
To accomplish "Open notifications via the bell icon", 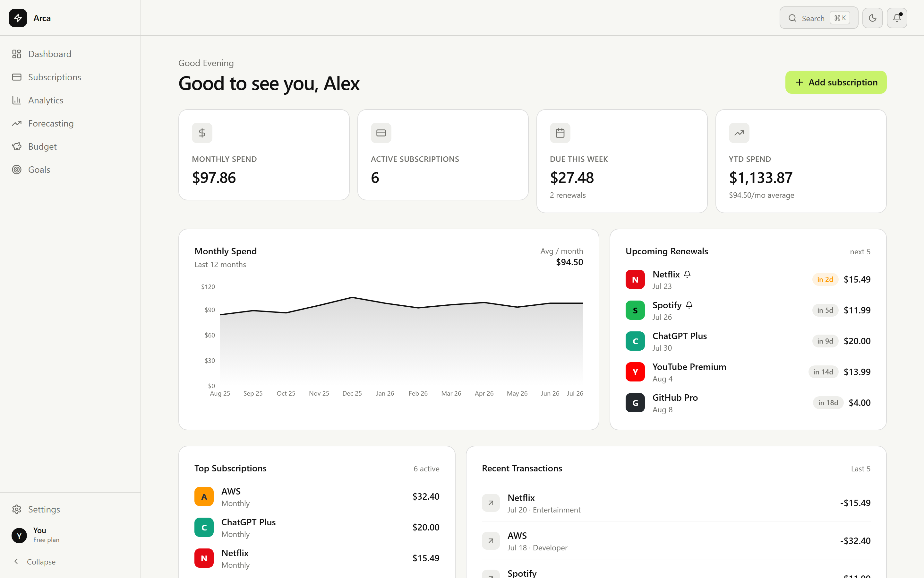I will 897,18.
